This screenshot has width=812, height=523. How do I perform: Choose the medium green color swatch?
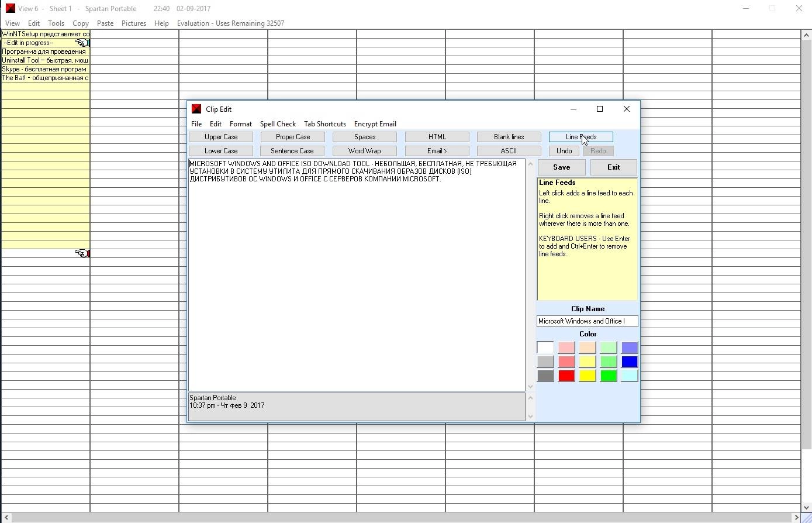(x=608, y=362)
